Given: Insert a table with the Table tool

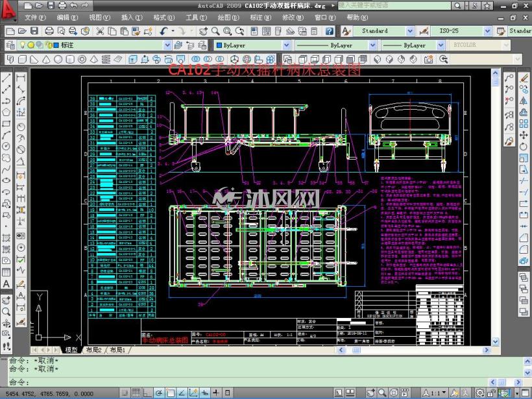Looking at the screenshot, I should (6, 272).
